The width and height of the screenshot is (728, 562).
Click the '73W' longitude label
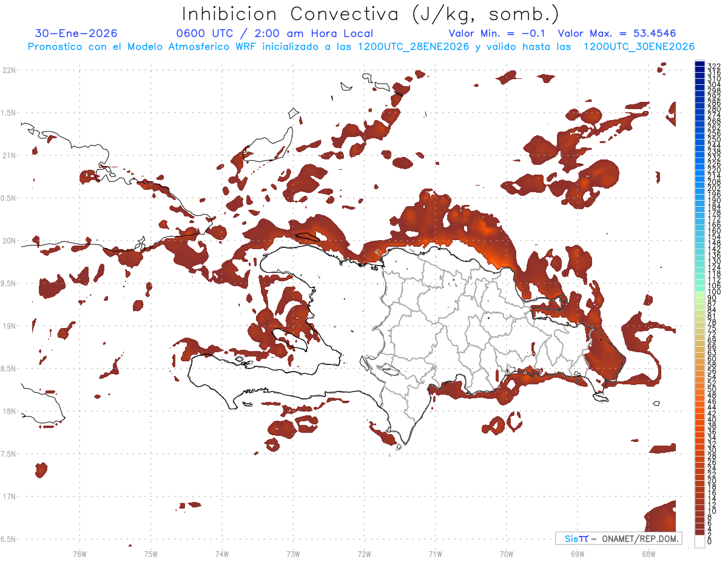click(293, 554)
